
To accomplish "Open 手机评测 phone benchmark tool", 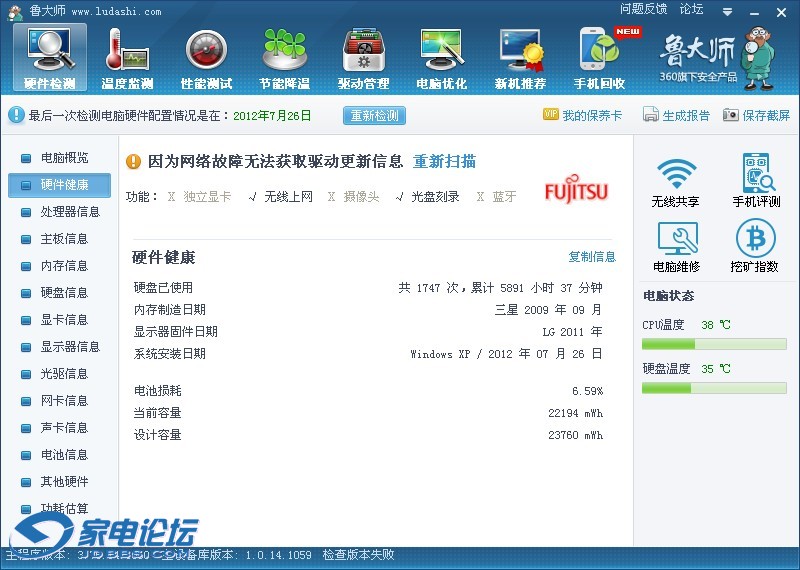I will [756, 181].
